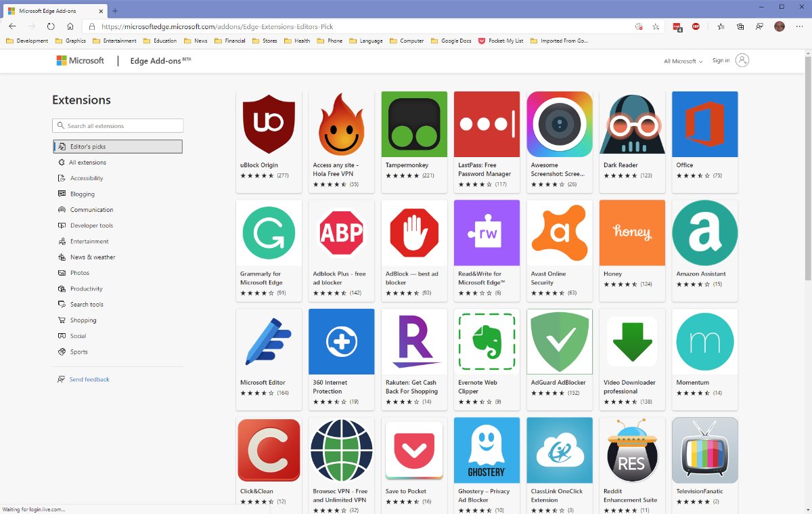Open the ClassLink OneClick cloud icon
Image resolution: width=812 pixels, height=514 pixels.
pos(560,450)
